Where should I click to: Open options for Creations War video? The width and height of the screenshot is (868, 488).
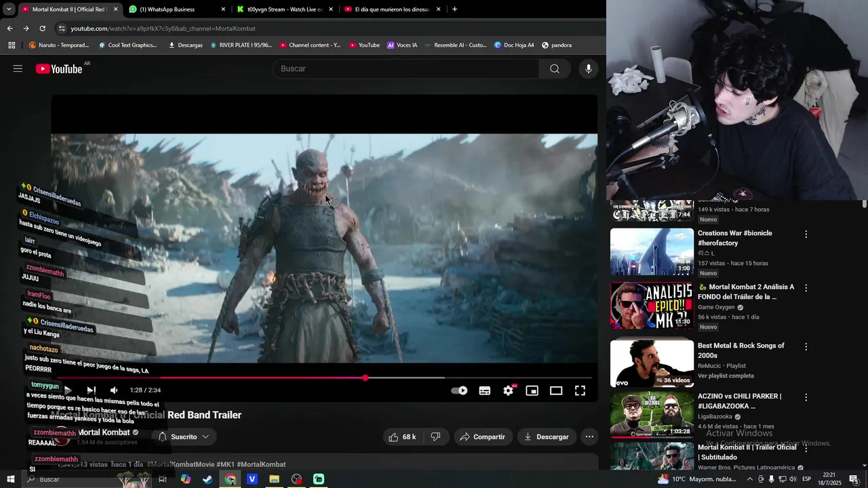(x=806, y=235)
